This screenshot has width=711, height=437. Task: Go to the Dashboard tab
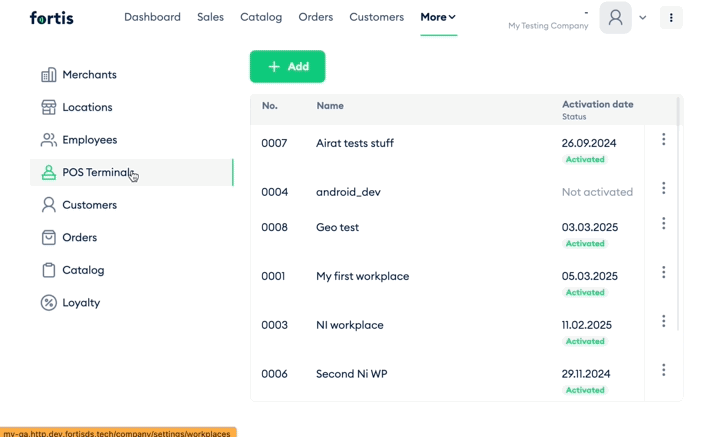coord(152,17)
